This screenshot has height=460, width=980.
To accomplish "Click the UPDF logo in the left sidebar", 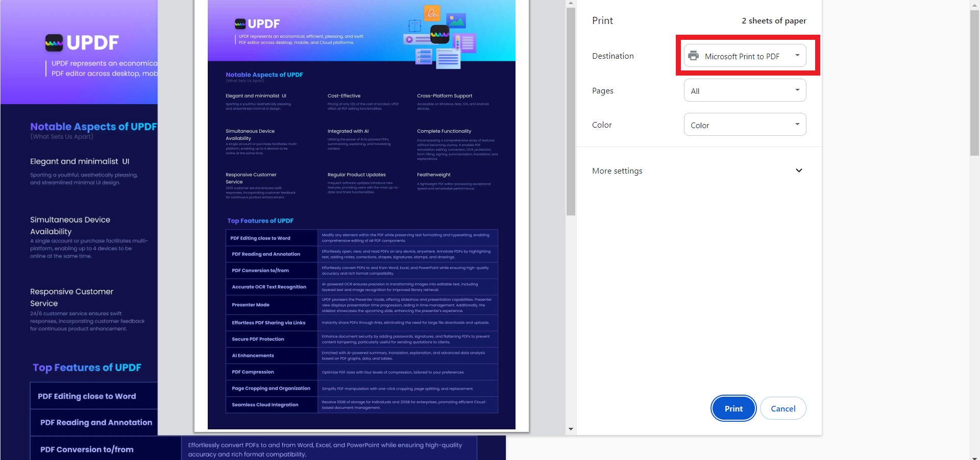I will pos(82,43).
